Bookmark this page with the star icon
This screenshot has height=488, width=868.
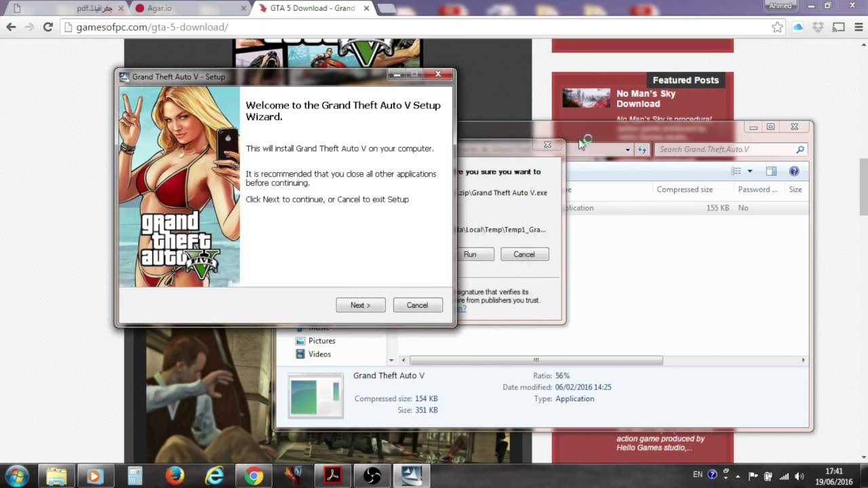(x=777, y=27)
